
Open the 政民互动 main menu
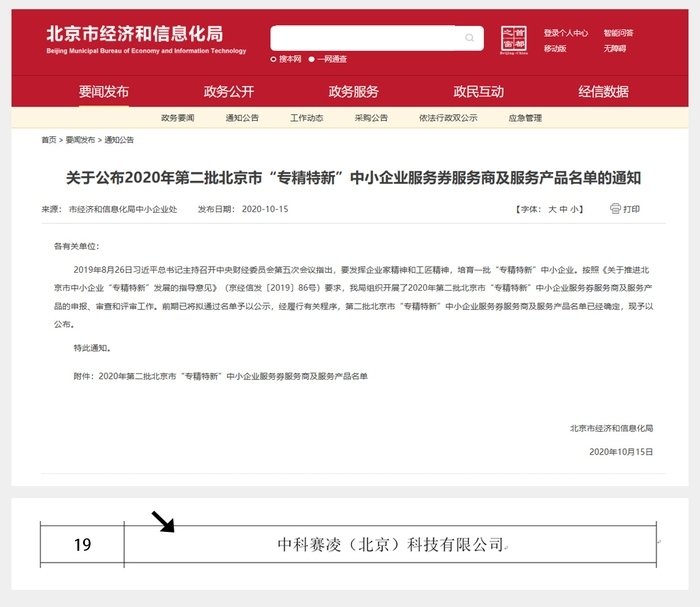pyautogui.click(x=479, y=91)
